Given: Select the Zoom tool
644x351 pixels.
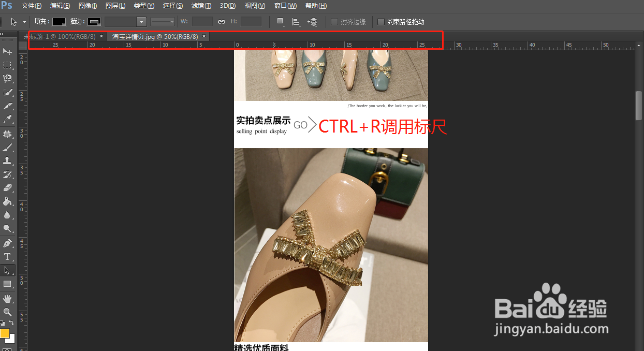Looking at the screenshot, I should tap(7, 312).
